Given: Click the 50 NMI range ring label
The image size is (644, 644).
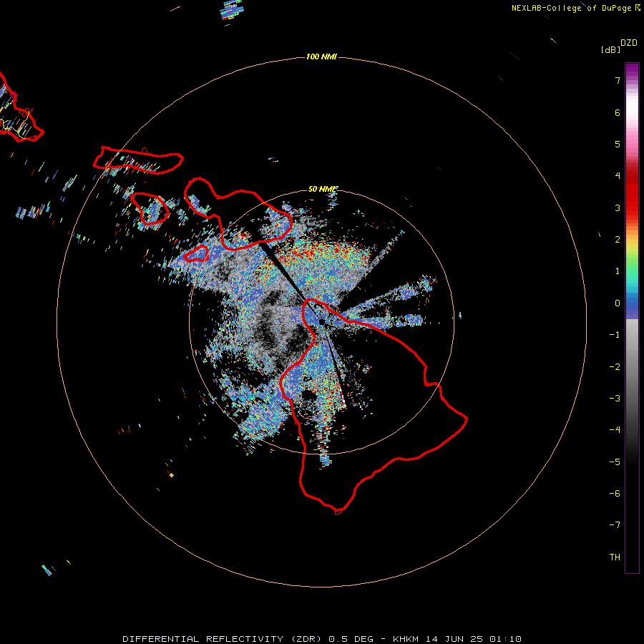Looking at the screenshot, I should pyautogui.click(x=323, y=189).
